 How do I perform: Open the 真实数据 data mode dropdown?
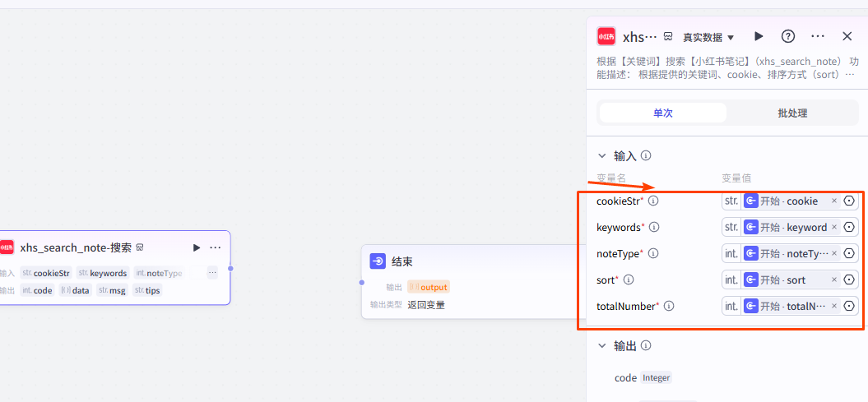[708, 37]
